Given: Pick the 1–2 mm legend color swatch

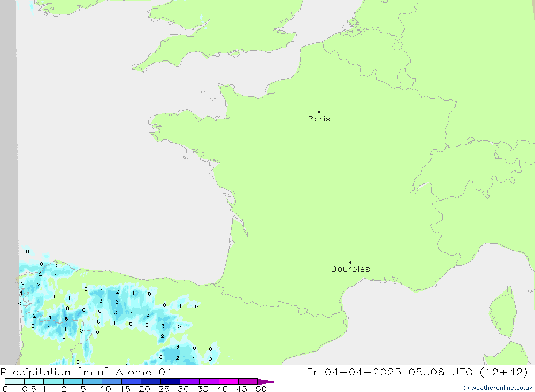Looking at the screenshot, I should click(x=53, y=381).
